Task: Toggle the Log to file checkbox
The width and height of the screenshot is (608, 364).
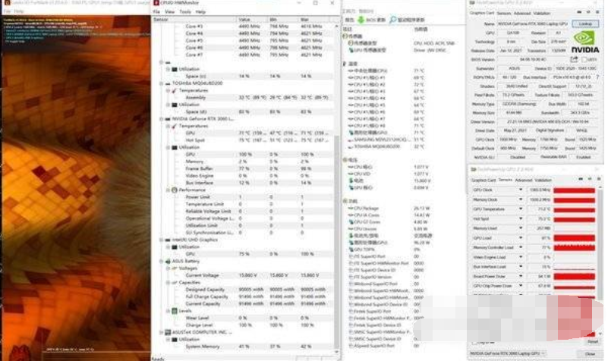Action: click(x=474, y=343)
